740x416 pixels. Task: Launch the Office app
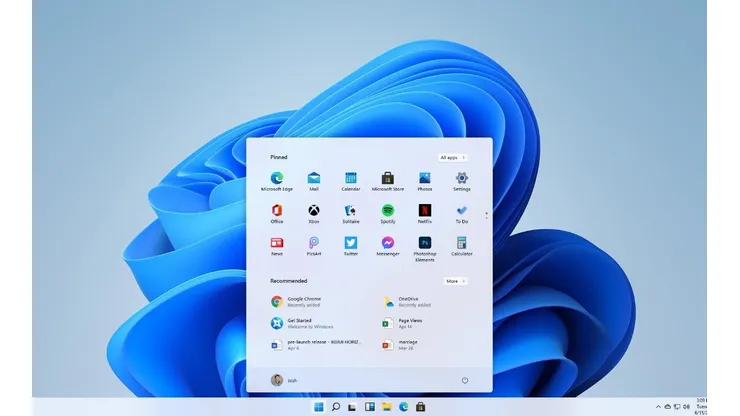point(277,214)
